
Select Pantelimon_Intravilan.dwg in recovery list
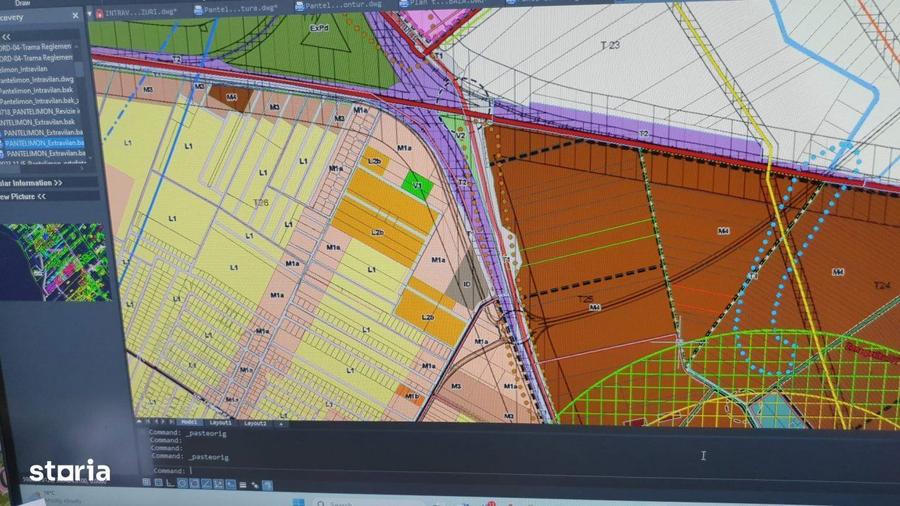(x=38, y=78)
